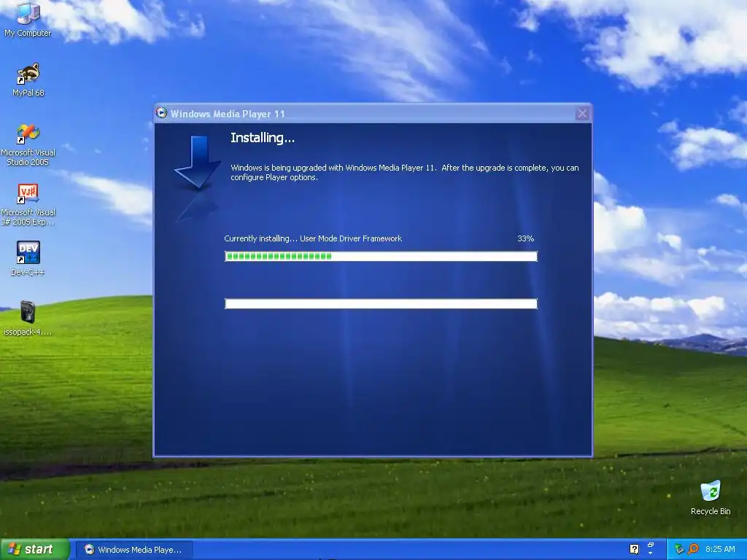Click the Windows Media Player taskbar button
Image resolution: width=747 pixels, height=560 pixels.
tap(134, 550)
